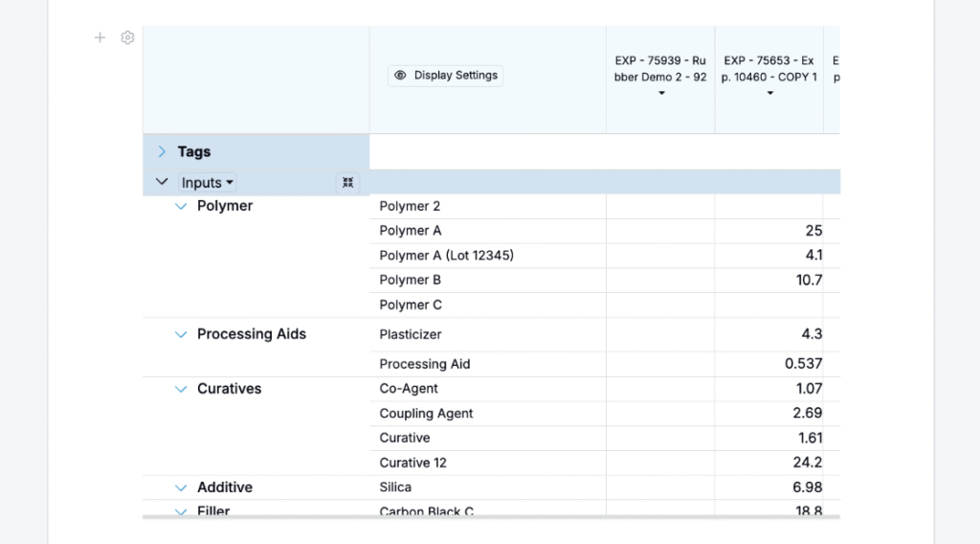
Task: Collapse the Processing Aids group
Action: 181,334
